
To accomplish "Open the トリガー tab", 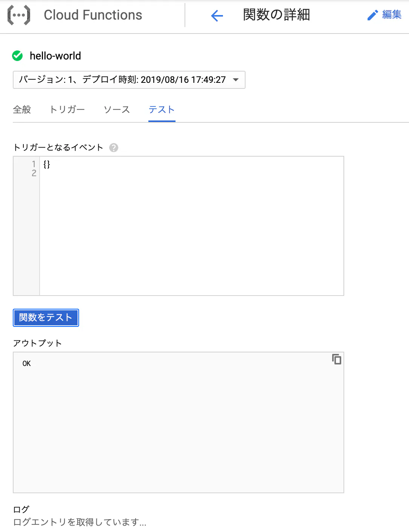I will pyautogui.click(x=67, y=110).
